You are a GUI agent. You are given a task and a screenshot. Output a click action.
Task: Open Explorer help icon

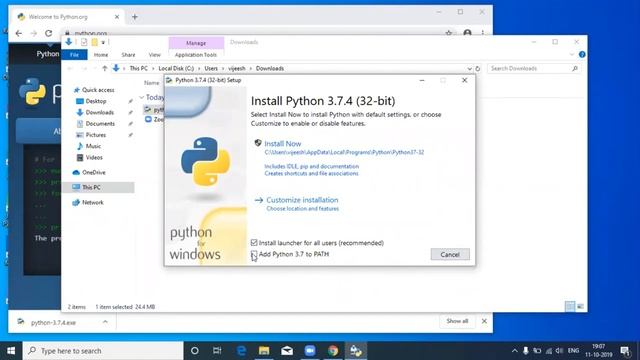[582, 54]
